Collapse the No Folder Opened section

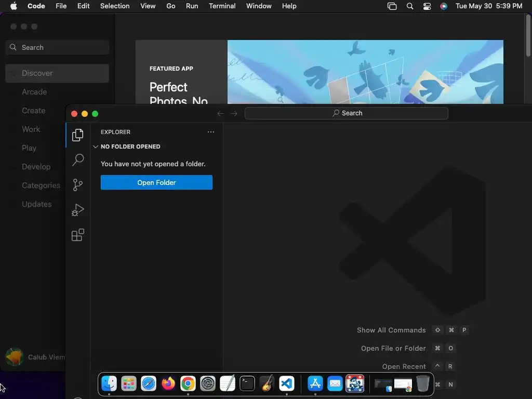tap(126, 147)
